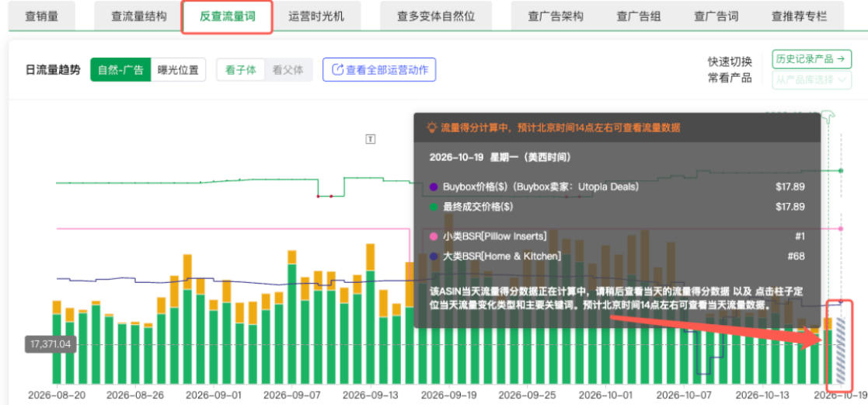Click the orange 流量得分计算中 notice text
This screenshot has width=868, height=405.
pos(560,128)
